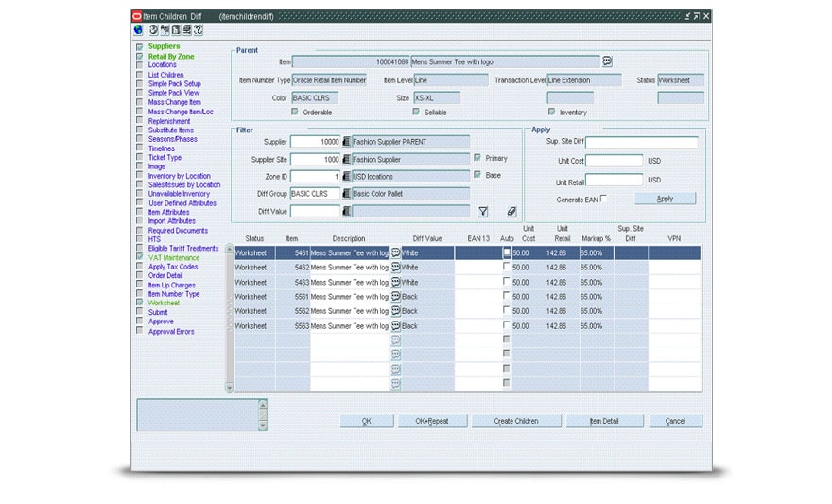The height and width of the screenshot is (504, 832).
Task: Click the Submit option in the sidebar
Action: (x=158, y=312)
